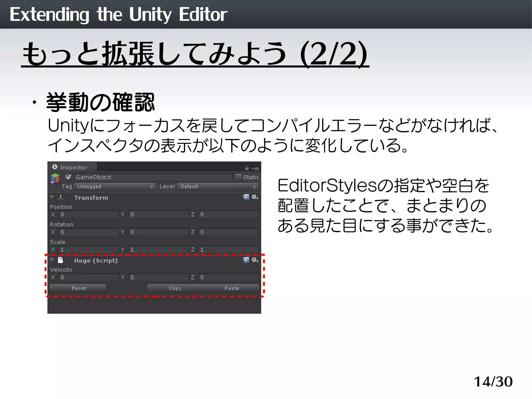Click the Scale X field
The image size is (532, 399).
tap(89, 250)
